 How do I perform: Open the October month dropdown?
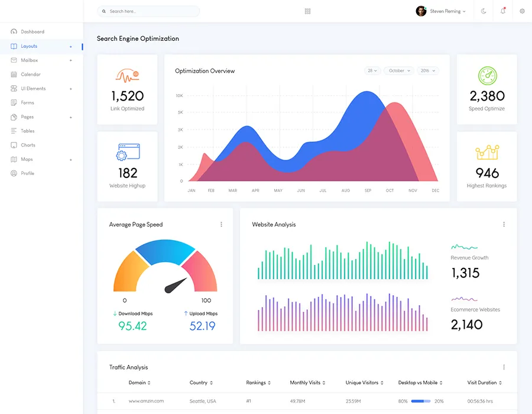pos(399,70)
